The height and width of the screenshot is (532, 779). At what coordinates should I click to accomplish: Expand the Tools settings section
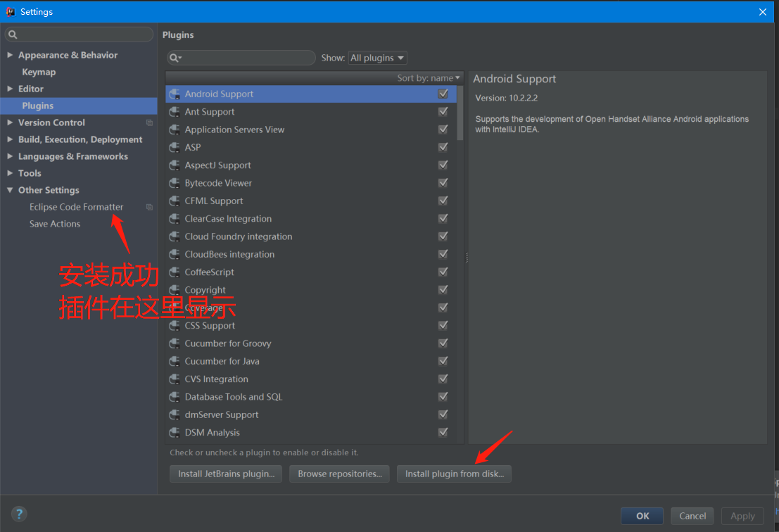pos(10,173)
